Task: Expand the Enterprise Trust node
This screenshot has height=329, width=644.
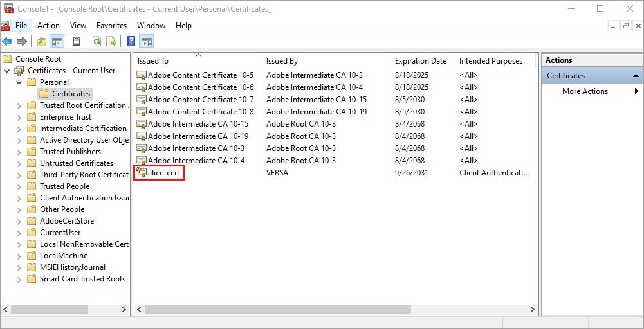Action: coord(19,117)
